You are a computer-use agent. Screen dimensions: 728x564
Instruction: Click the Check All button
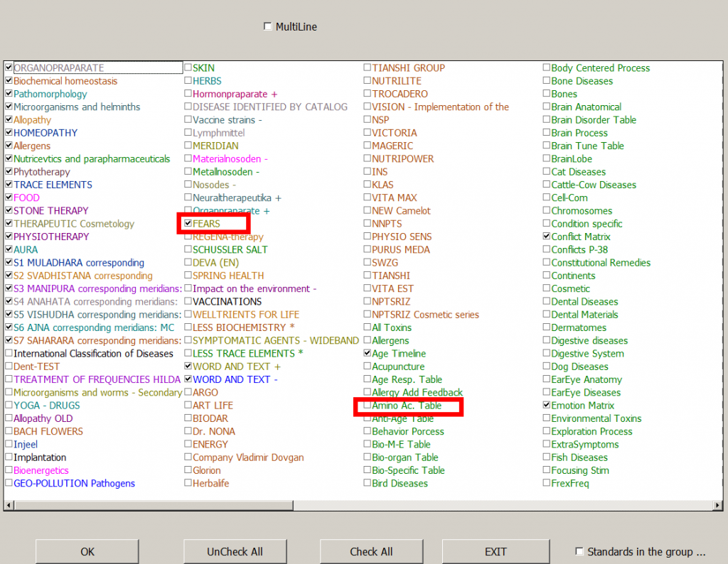371,551
